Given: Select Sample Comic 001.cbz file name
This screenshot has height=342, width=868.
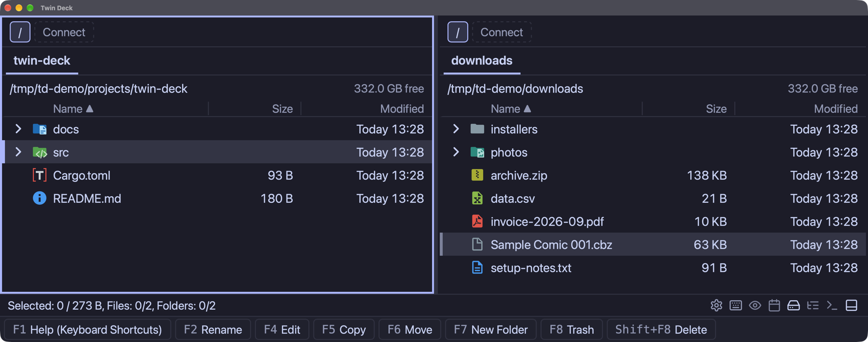Looking at the screenshot, I should click(x=551, y=245).
